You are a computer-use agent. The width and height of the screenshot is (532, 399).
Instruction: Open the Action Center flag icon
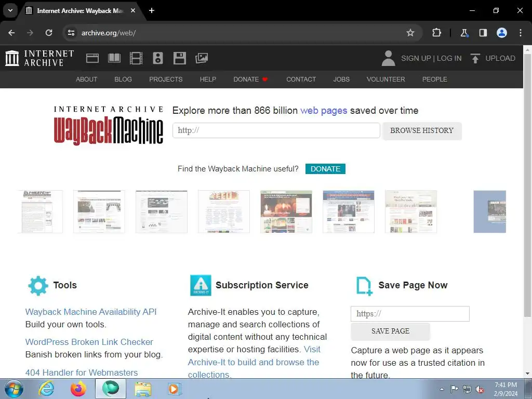tap(454, 389)
